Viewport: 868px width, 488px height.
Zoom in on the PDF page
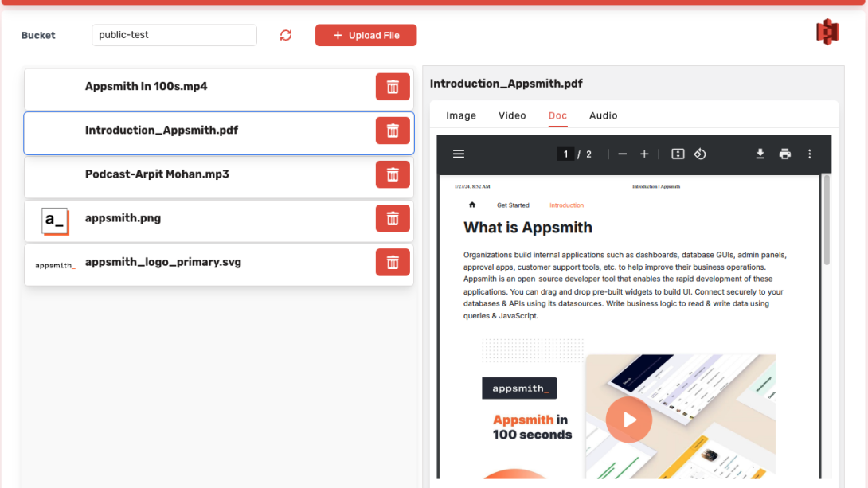[644, 154]
